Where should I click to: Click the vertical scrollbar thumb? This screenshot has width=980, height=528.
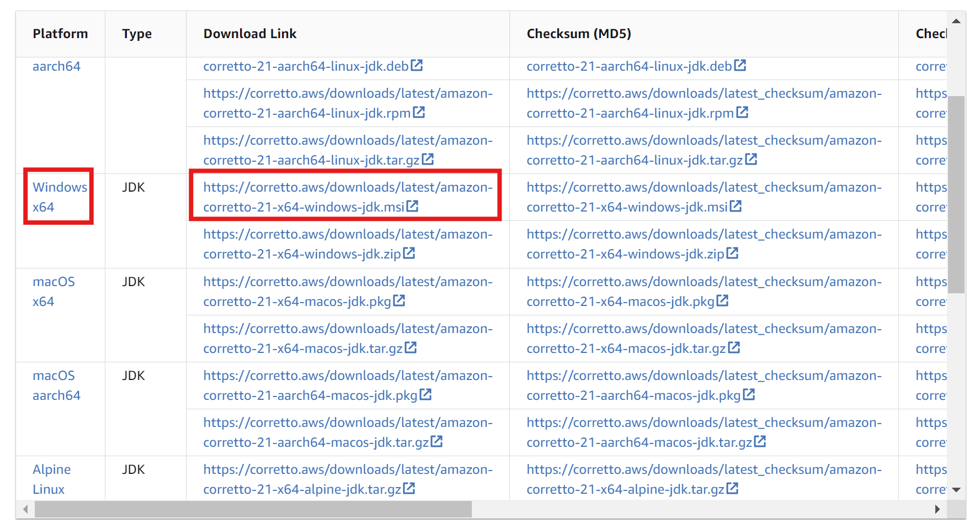[956, 194]
